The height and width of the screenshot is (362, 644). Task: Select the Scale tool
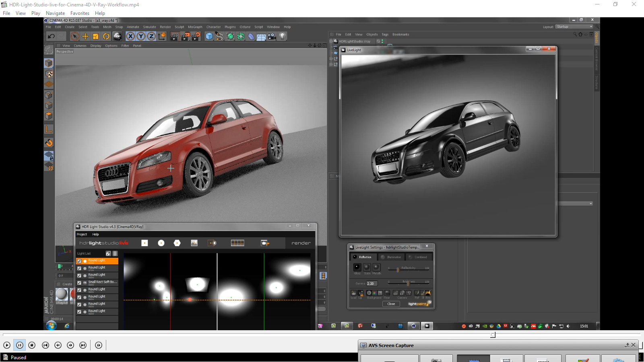tap(96, 36)
